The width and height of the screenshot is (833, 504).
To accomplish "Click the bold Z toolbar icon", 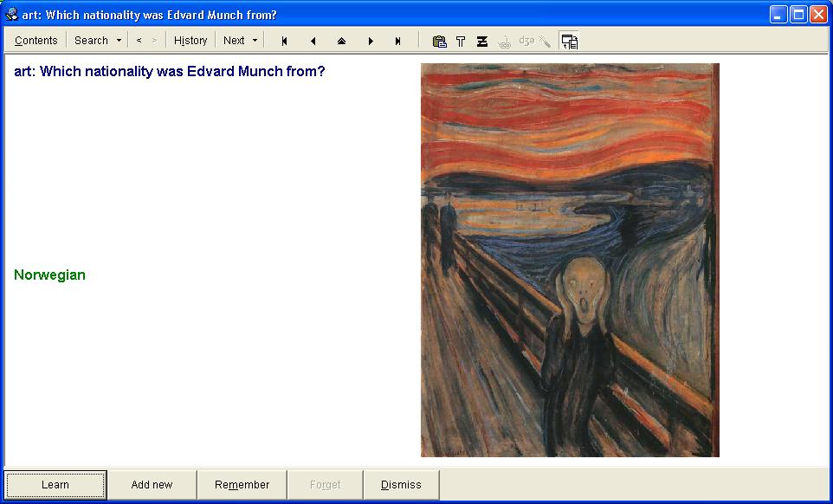I will tap(482, 41).
